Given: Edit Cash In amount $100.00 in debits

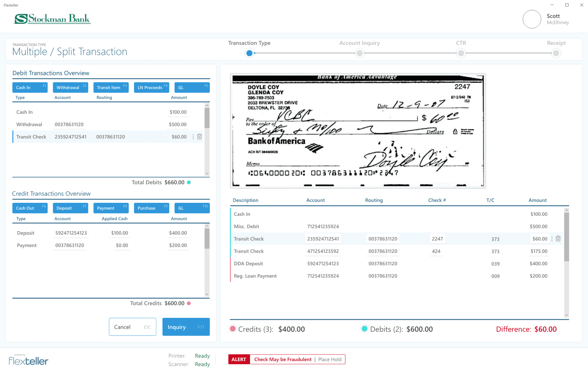Looking at the screenshot, I should click(178, 112).
